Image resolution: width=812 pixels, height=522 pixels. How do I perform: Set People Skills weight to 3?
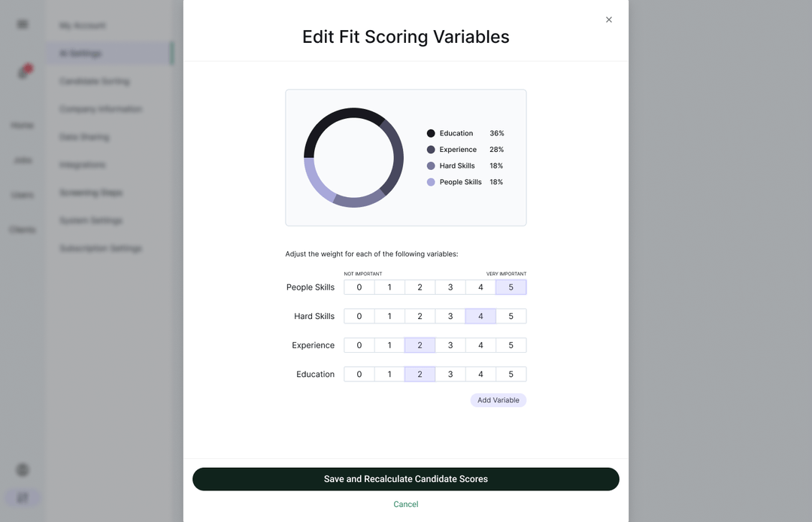(450, 287)
